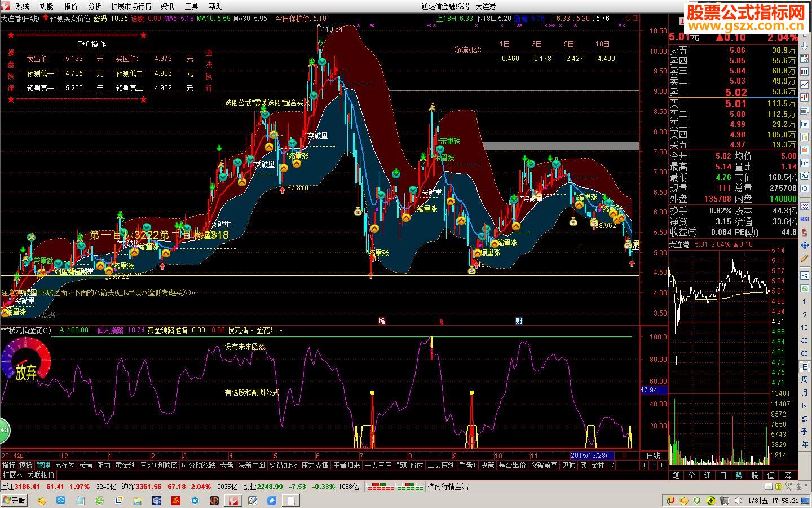Viewport: 812px width, 508px height.
Task: Select the 日 daily period button
Action: click(x=805, y=368)
